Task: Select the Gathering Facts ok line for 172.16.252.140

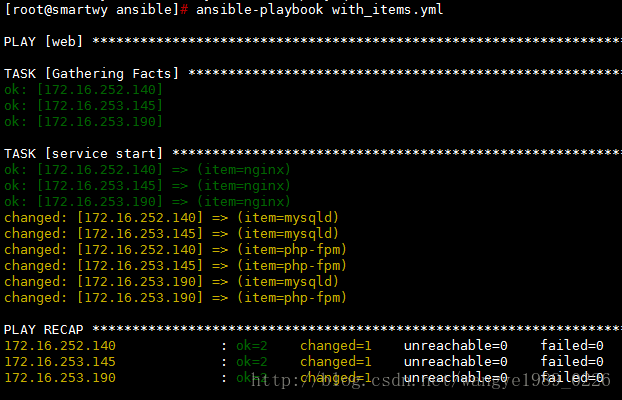Action: (83, 89)
